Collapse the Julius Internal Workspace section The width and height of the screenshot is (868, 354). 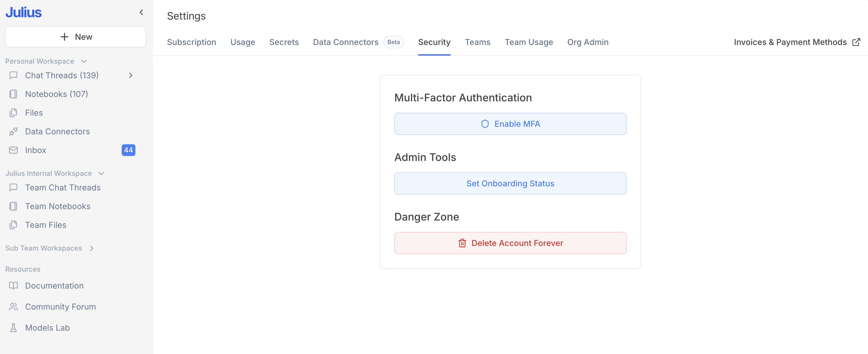click(101, 173)
